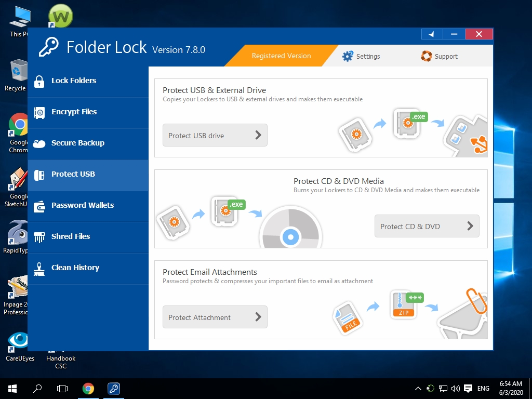Click the back arrow window button

coord(432,34)
